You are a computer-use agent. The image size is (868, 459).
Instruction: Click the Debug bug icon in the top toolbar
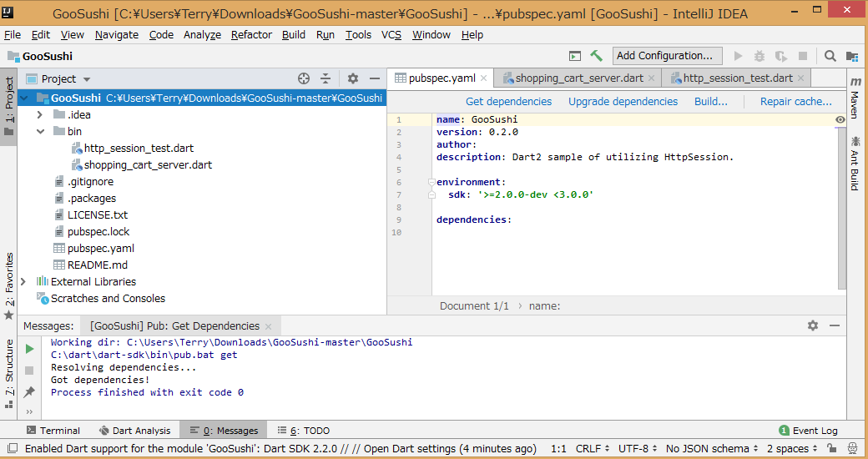coord(759,56)
